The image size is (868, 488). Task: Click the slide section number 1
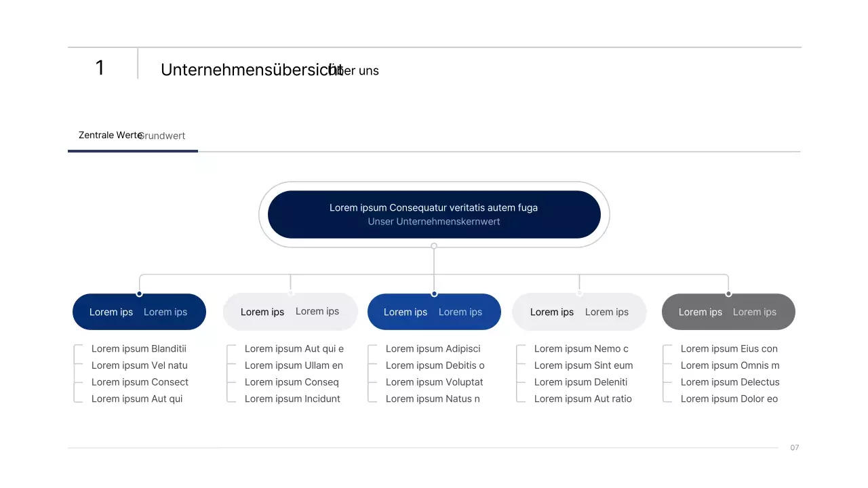point(100,68)
